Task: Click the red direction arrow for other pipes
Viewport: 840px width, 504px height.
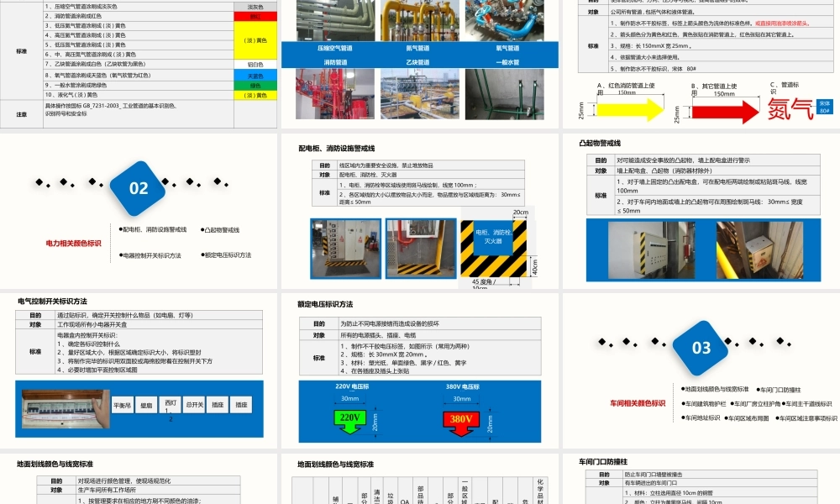Action: click(726, 112)
